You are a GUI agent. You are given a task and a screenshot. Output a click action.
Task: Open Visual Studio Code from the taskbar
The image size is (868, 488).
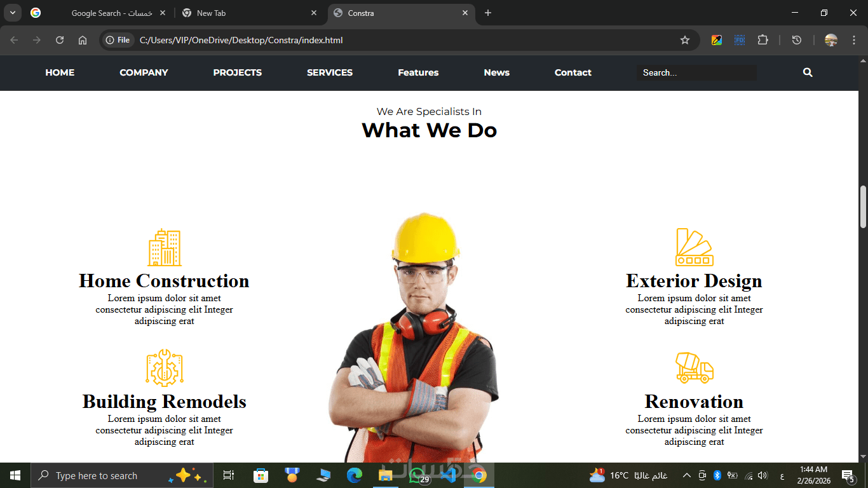[x=449, y=475]
